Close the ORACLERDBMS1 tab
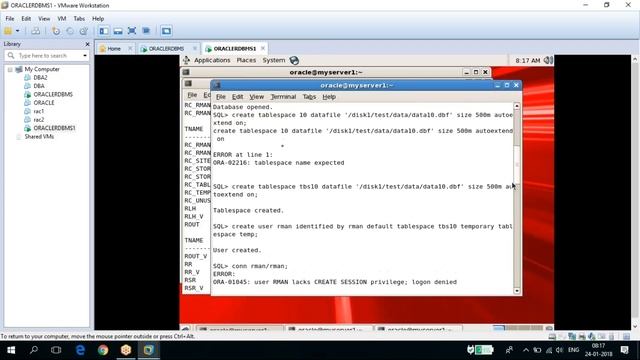The width and height of the screenshot is (640, 360). pyautogui.click(x=263, y=48)
